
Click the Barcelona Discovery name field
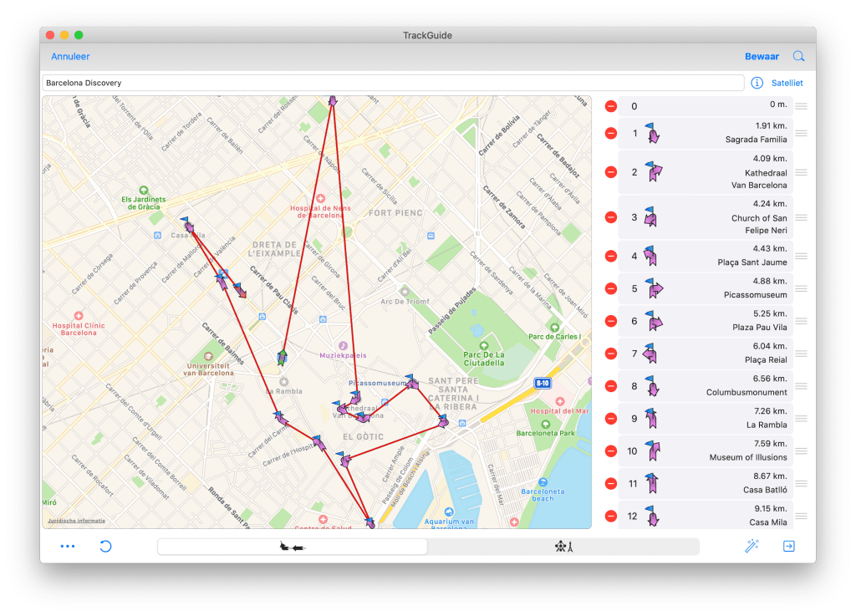tap(393, 83)
